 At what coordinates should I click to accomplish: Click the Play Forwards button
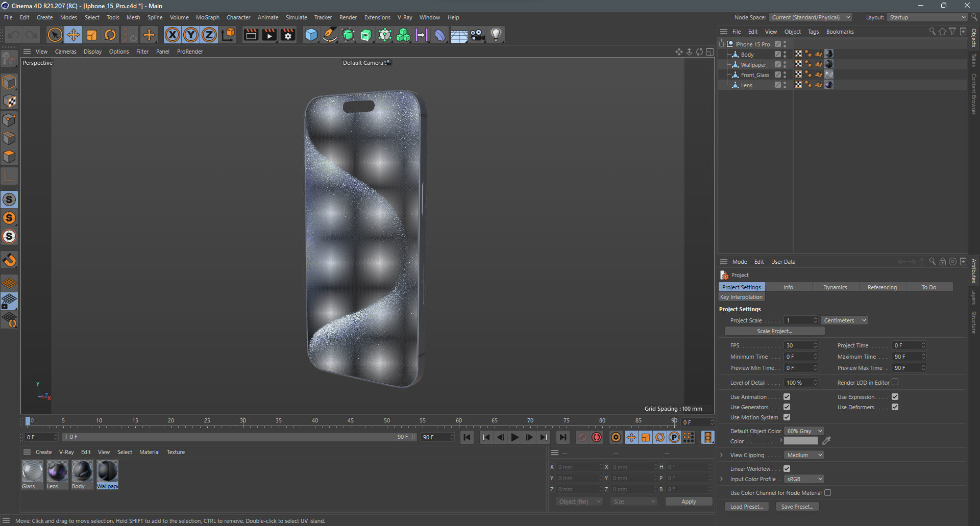(515, 437)
